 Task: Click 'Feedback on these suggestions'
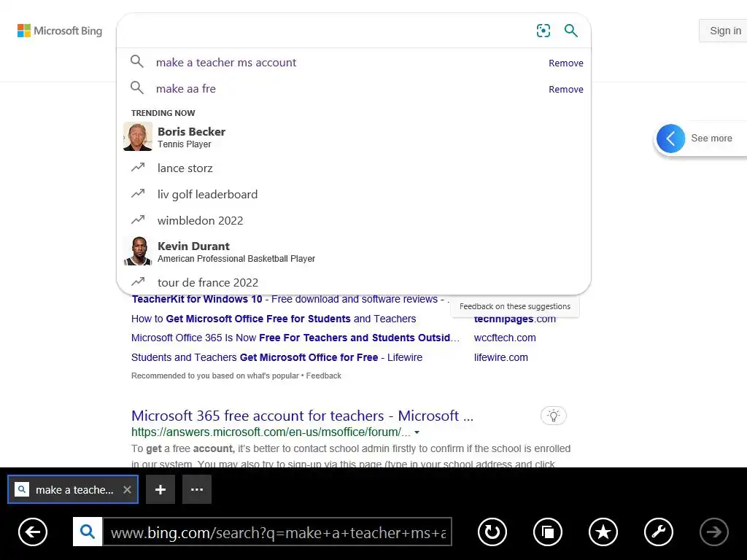coord(514,306)
